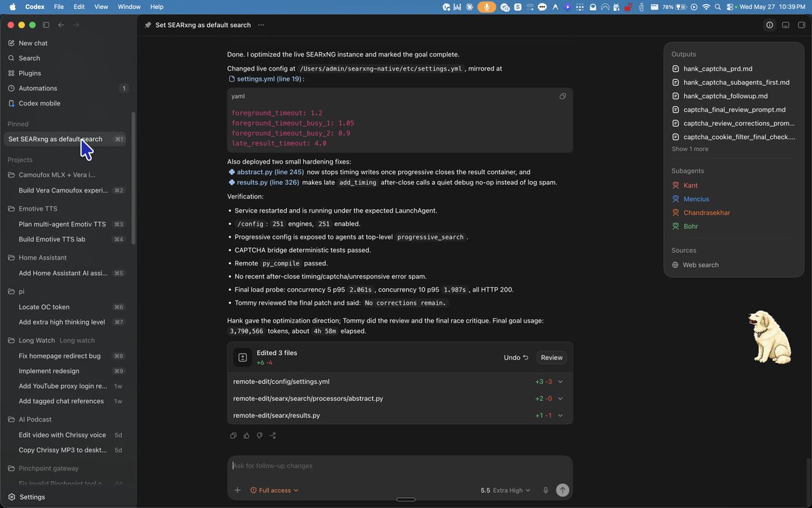Viewport: 812px width, 508px height.
Task: Open the View menu
Action: pyautogui.click(x=101, y=7)
